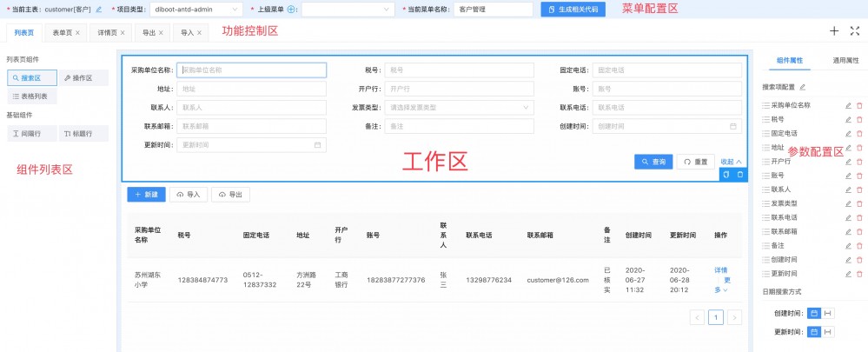Screen dimensions: 868x352
Task: Go to pagination page 1
Action: 716,317
